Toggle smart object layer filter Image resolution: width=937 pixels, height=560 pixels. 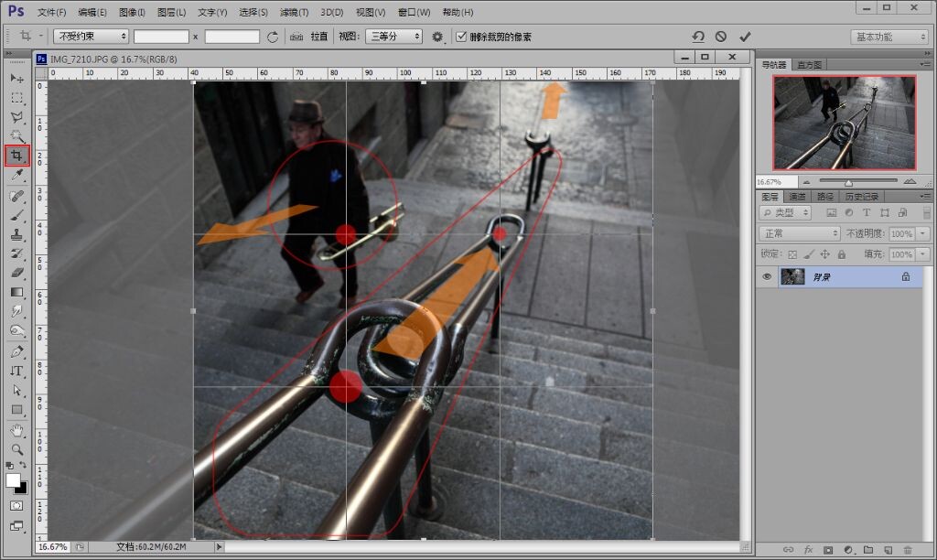pos(902,212)
